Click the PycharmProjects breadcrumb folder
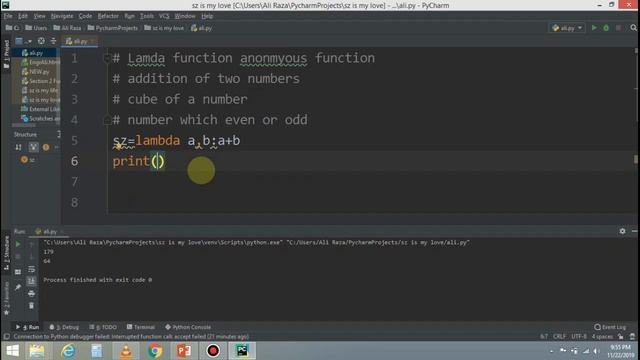This screenshot has height=360, width=640. [x=113, y=28]
